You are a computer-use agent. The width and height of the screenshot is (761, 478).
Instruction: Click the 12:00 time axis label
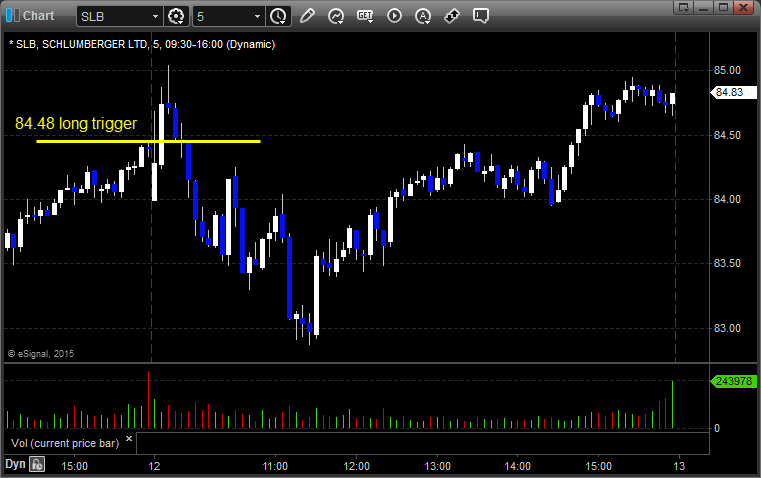tap(357, 466)
